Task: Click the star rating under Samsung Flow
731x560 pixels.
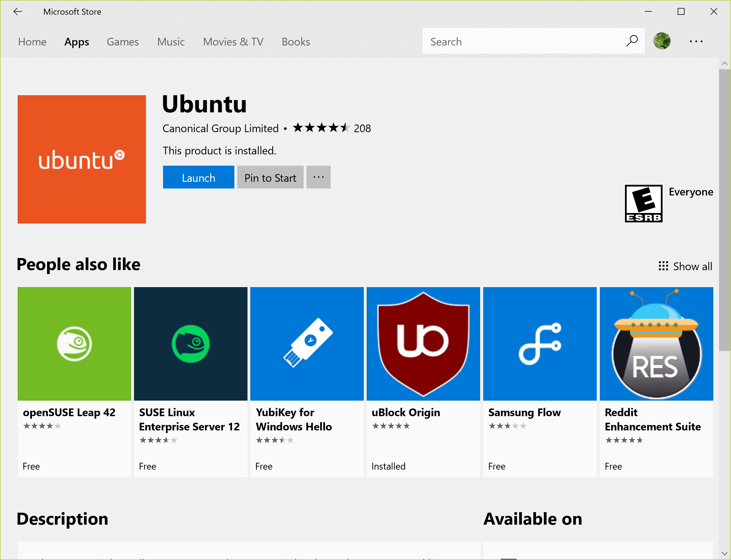Action: coord(507,426)
